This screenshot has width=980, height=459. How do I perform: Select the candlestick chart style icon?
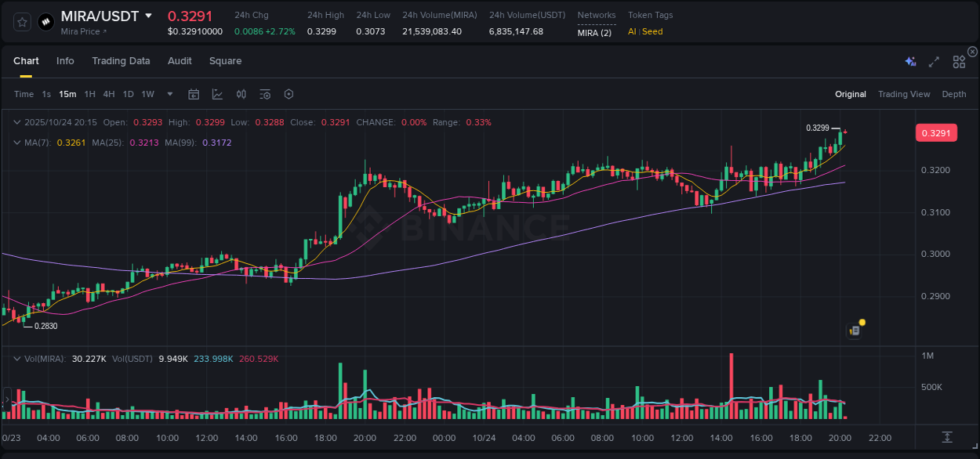(x=241, y=94)
